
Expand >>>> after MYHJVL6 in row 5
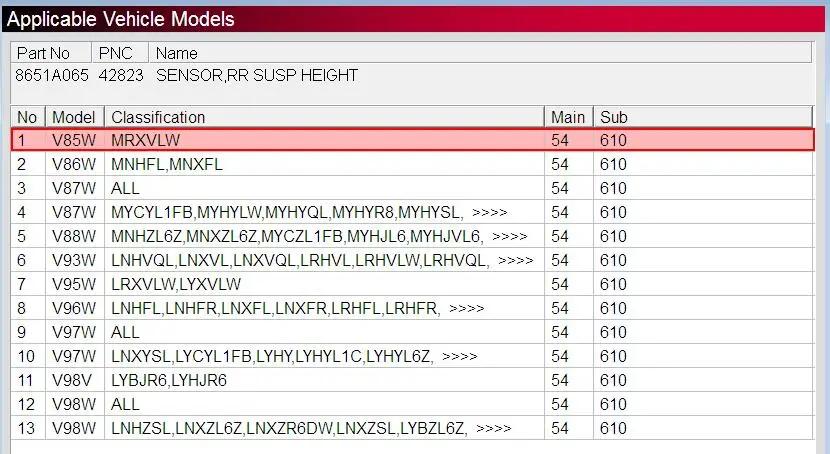tap(510, 237)
